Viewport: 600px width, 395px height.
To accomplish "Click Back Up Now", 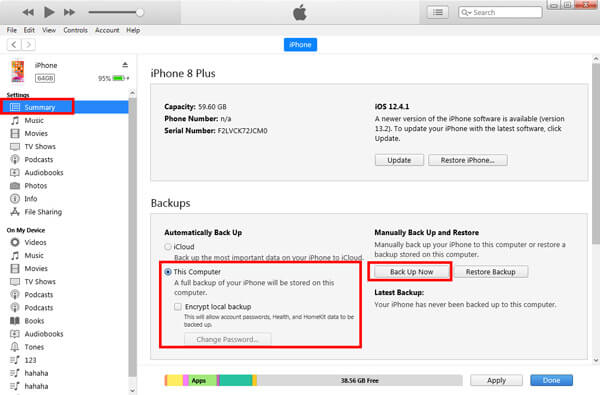I will (x=411, y=272).
